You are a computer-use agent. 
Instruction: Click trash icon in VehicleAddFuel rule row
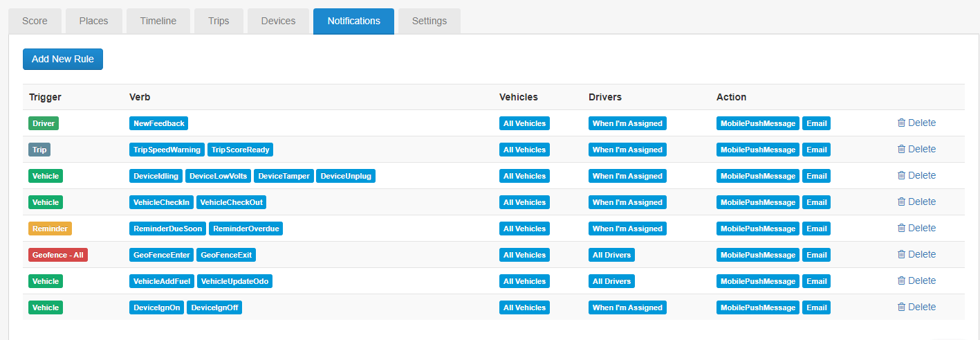(901, 280)
